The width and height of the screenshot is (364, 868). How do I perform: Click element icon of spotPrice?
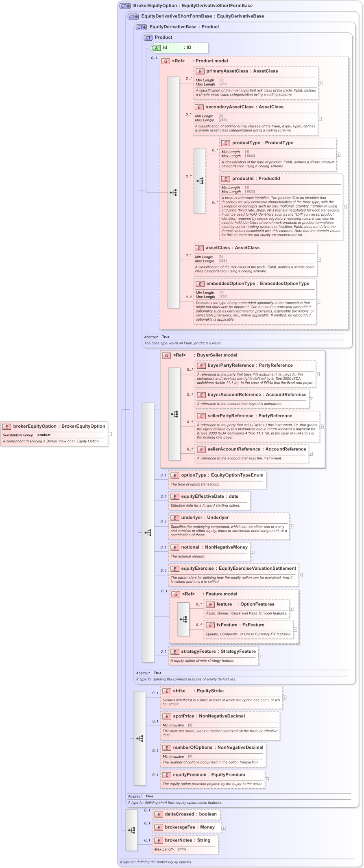[x=167, y=716]
